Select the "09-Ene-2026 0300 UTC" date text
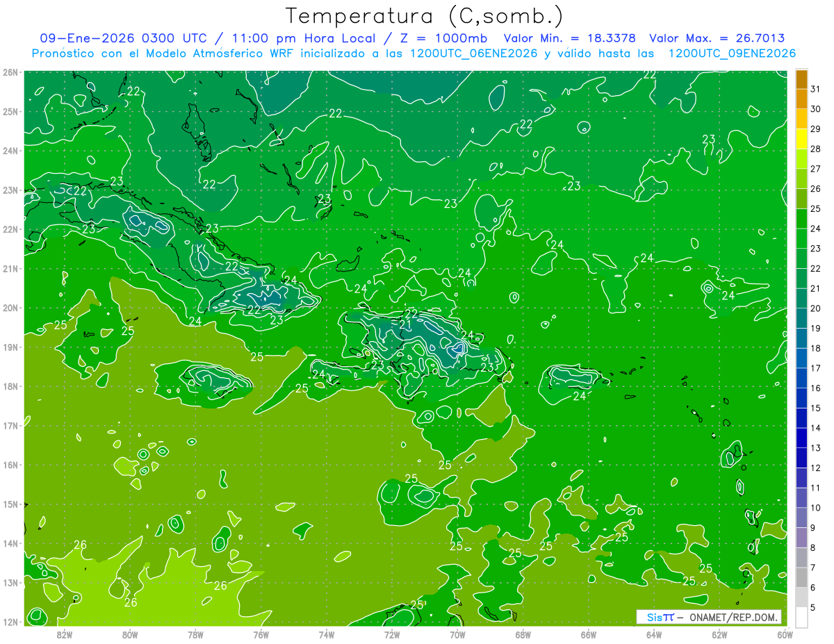This screenshot has height=644, width=834. [x=123, y=39]
